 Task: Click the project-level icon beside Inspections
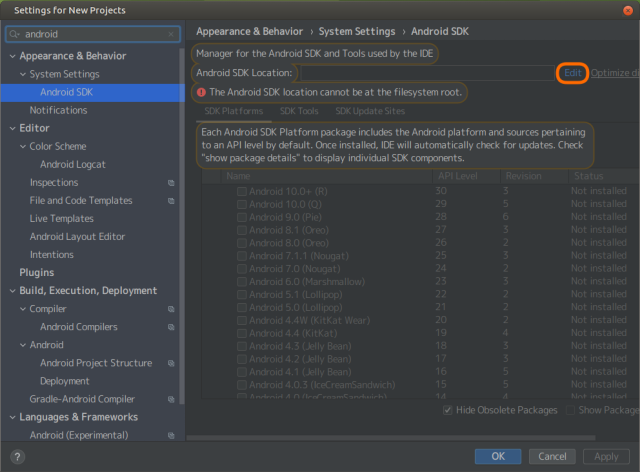tap(171, 183)
